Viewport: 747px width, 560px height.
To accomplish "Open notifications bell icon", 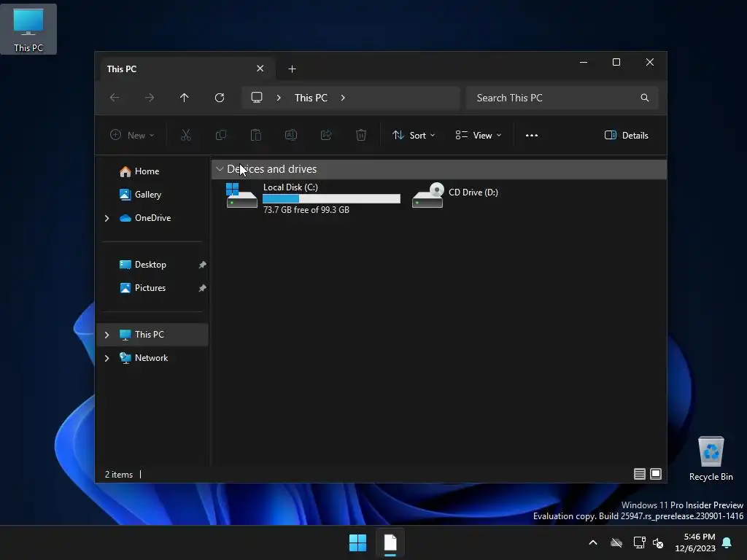I will (727, 542).
